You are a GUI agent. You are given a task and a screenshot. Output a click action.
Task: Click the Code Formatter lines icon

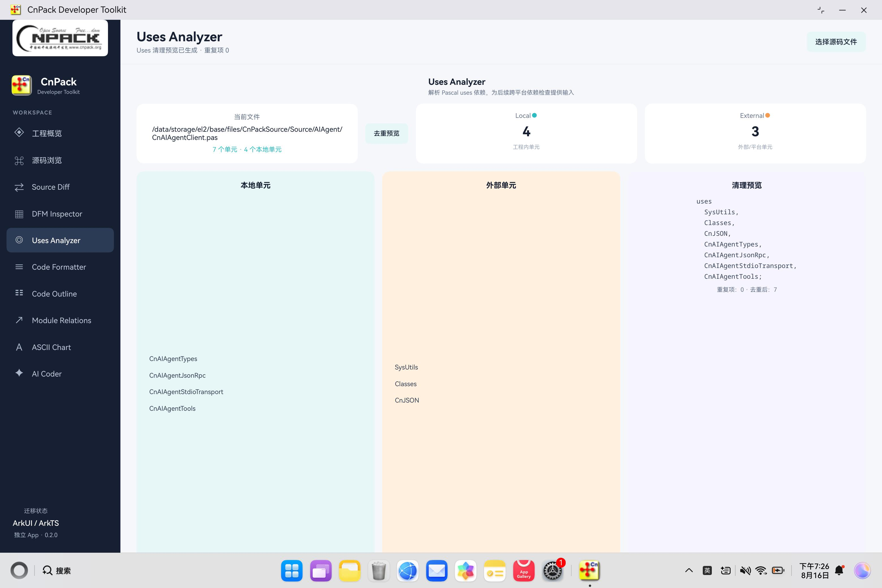pos(19,267)
